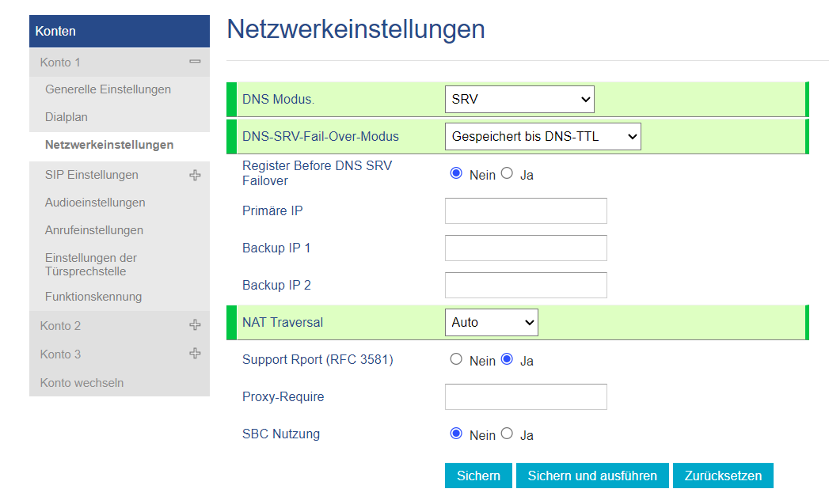Screen dimensions: 829x504
Task: Go to the Dialplan settings page
Action: click(x=67, y=117)
